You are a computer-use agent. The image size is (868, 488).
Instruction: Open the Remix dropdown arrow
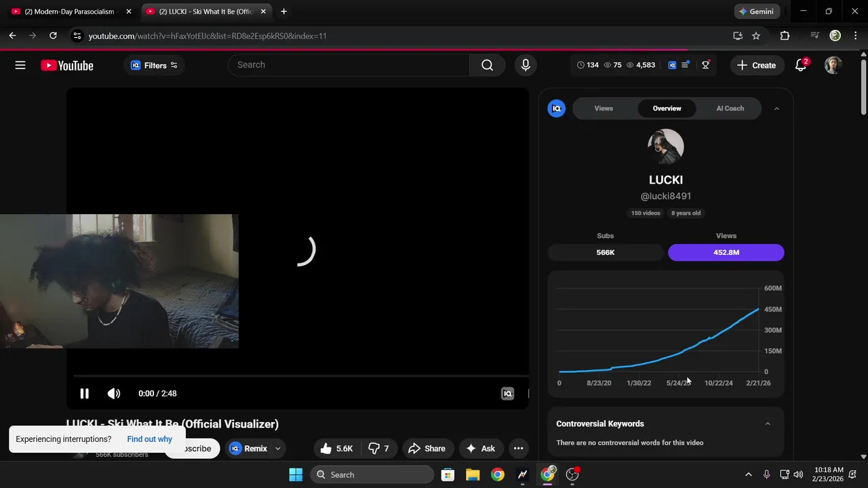pos(277,449)
